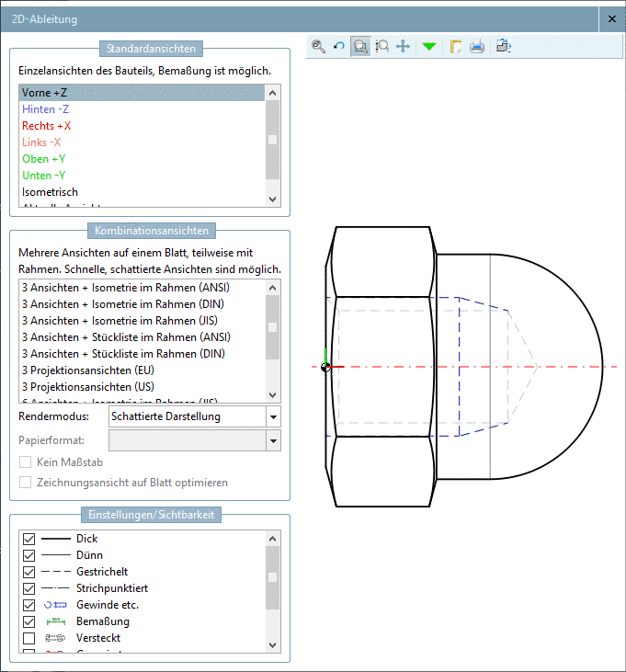Close the 2D-Ableitung dialog

[x=612, y=19]
